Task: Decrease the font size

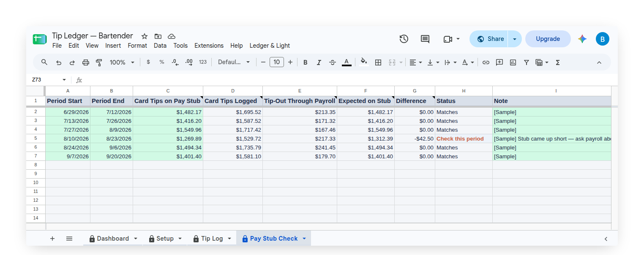Action: click(263, 62)
